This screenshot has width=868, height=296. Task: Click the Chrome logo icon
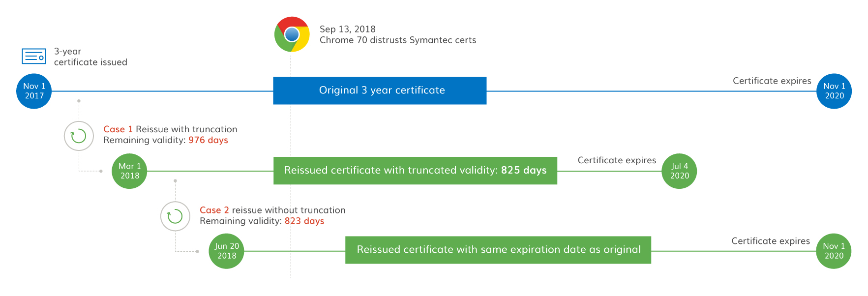tap(292, 34)
